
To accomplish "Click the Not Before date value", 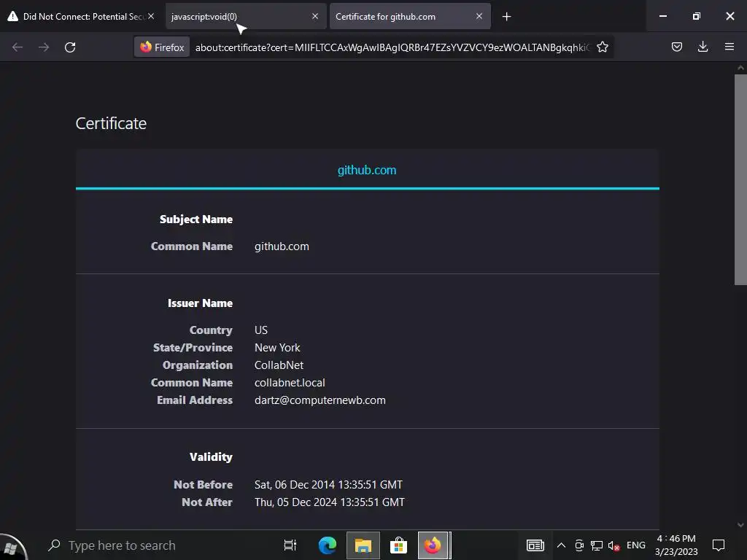I will 328,485.
